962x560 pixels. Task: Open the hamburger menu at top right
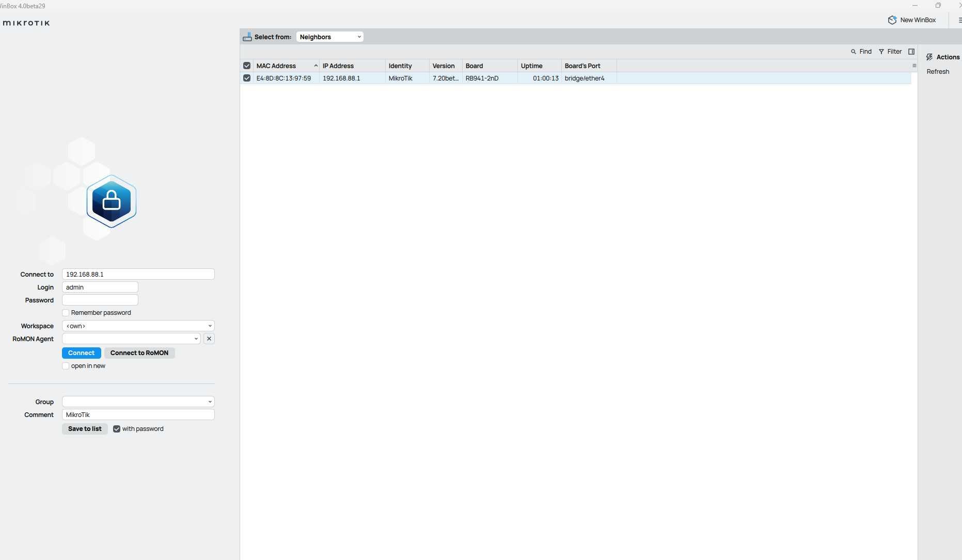959,20
